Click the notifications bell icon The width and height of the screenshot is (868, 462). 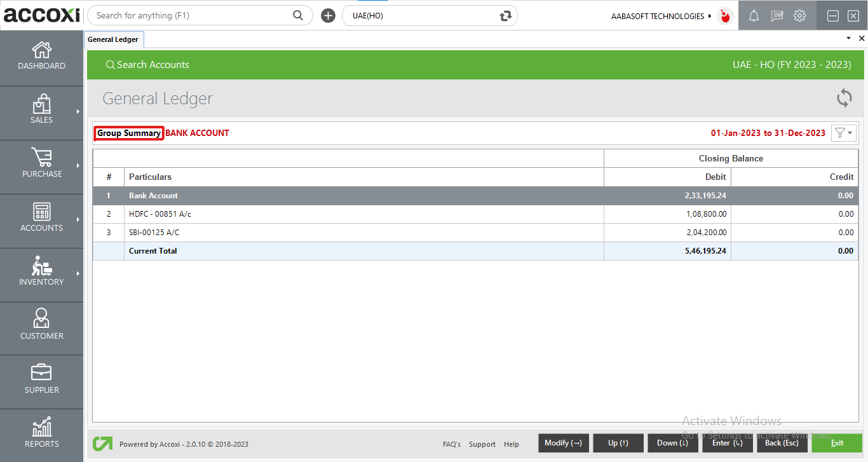(x=754, y=16)
